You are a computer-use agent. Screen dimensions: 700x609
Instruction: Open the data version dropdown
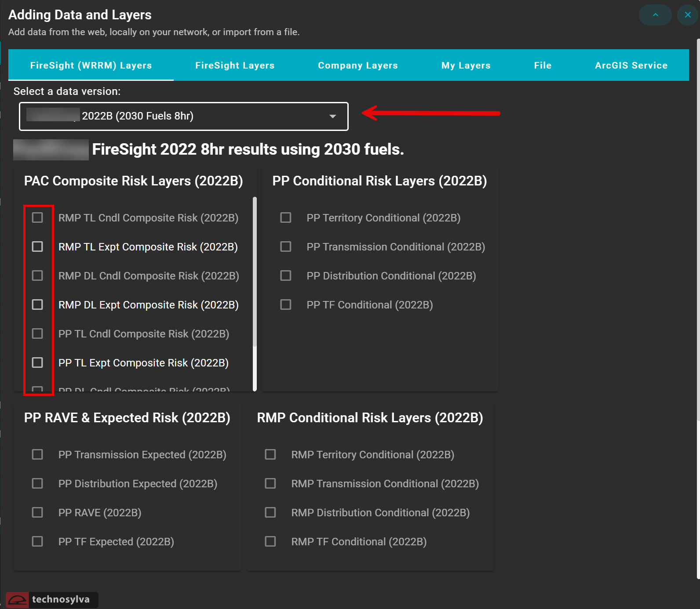point(183,116)
